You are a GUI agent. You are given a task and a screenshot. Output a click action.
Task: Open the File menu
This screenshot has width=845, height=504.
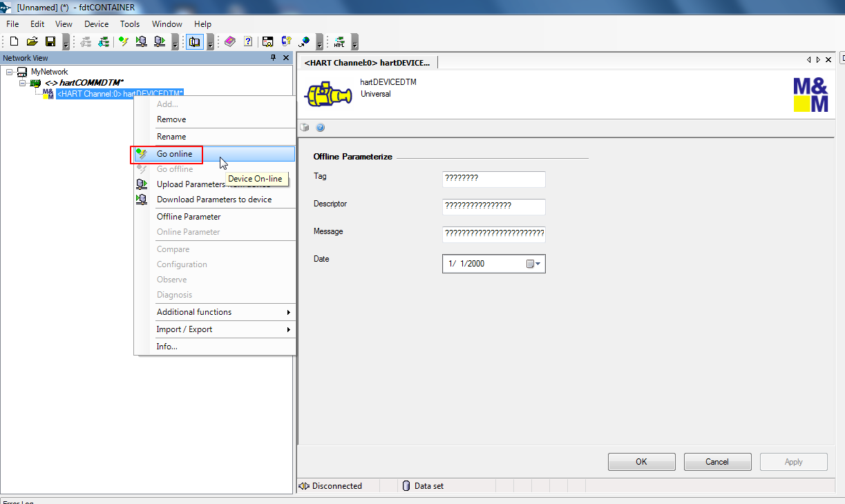(x=12, y=24)
